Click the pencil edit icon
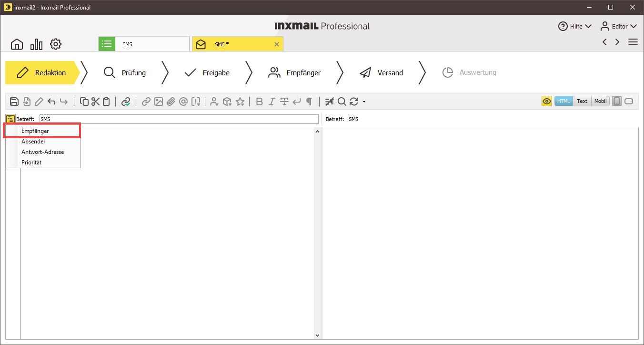Viewport: 644px width, 345px height. coord(39,101)
